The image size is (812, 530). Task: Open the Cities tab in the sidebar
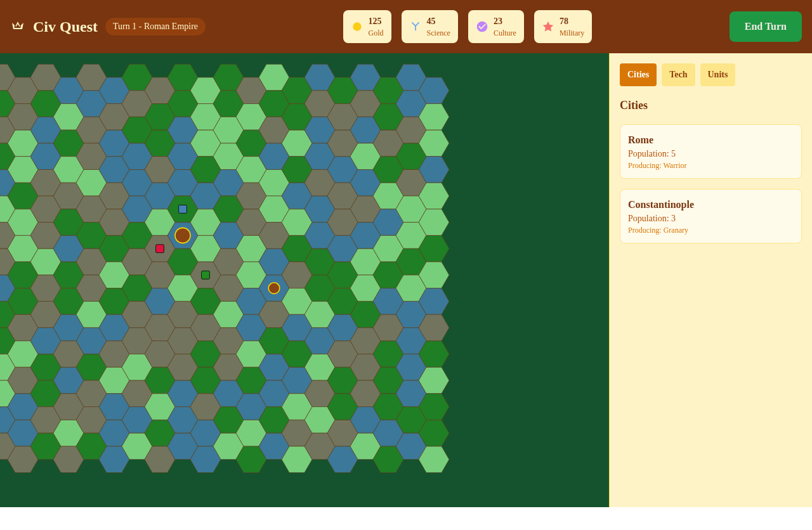coord(638,74)
